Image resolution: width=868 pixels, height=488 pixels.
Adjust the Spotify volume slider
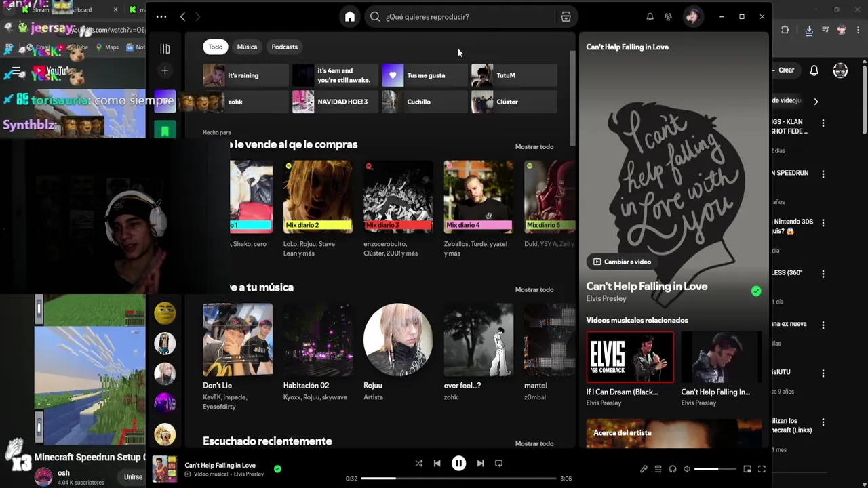[x=715, y=469]
